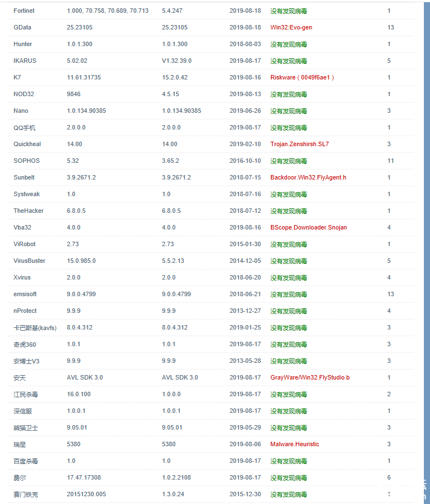Screen dimensions: 430x504
Task: Select K7 engine version 15.2.0.42
Action: [175, 77]
